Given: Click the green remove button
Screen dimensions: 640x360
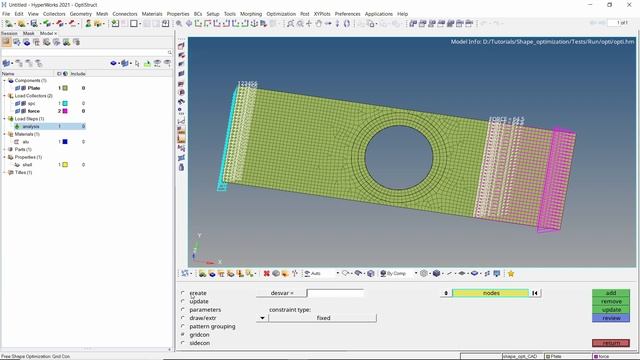Looking at the screenshot, I should [x=611, y=301].
